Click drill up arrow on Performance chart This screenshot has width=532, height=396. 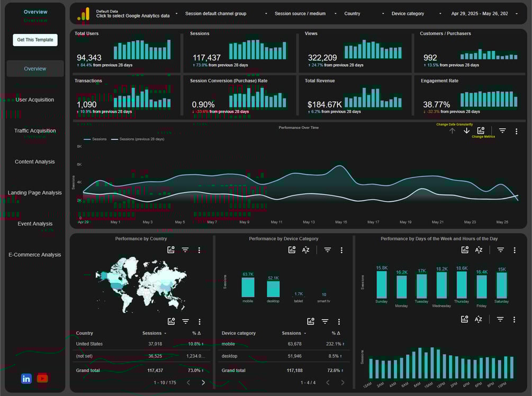click(452, 131)
